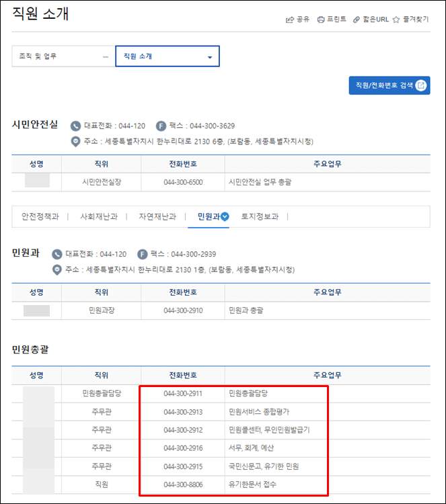Click phone number 044-300-2911

pyautogui.click(x=183, y=393)
